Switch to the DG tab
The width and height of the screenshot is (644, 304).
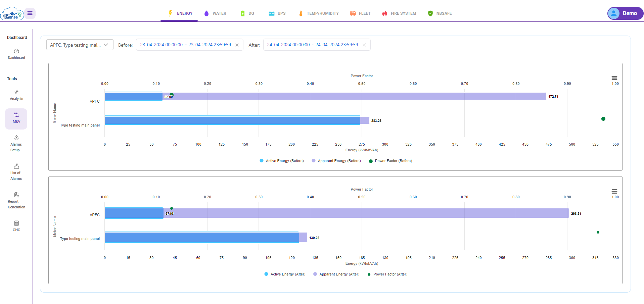[x=247, y=13]
